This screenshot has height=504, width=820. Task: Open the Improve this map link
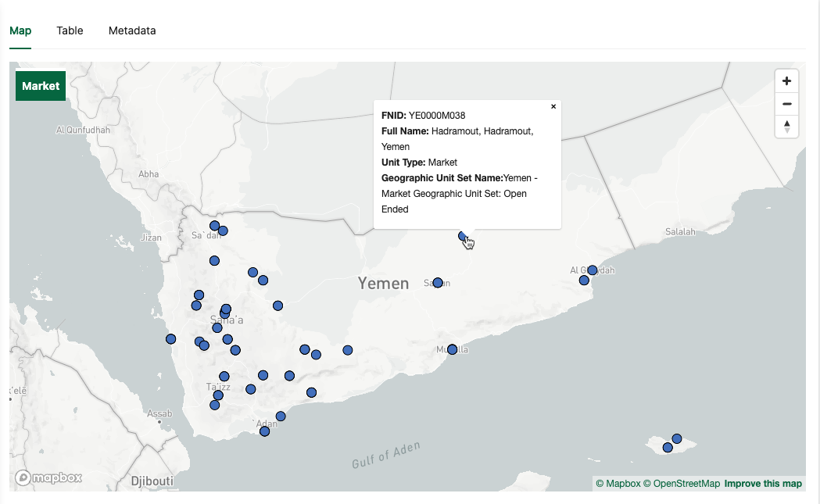point(762,483)
